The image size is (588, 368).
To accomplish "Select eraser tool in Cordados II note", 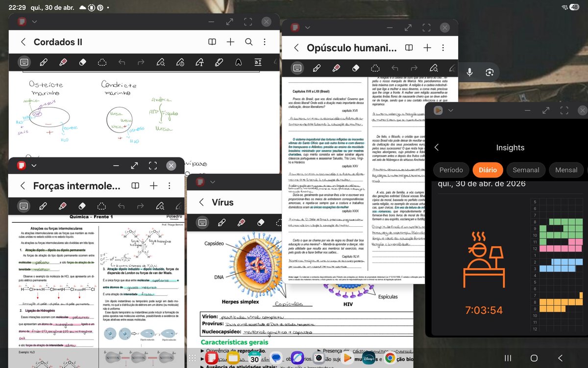I will tap(82, 62).
